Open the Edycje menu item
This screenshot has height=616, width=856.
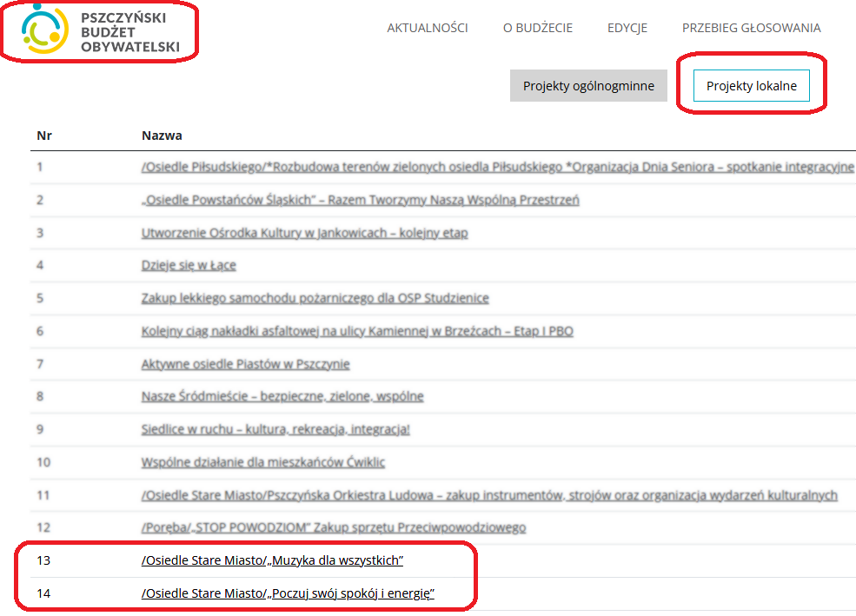pos(627,28)
